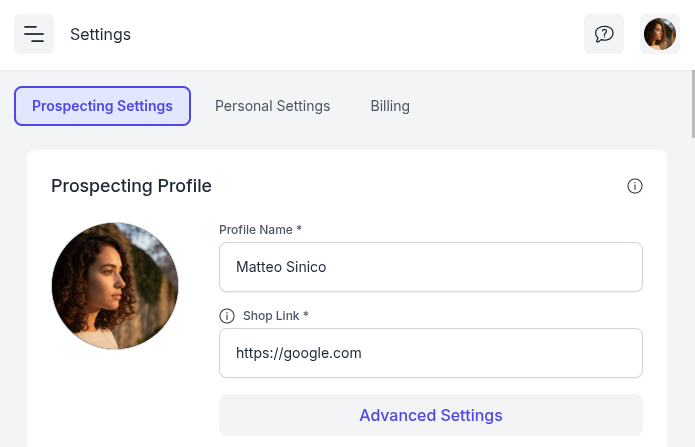Click the scrollbar track below the thumb

click(x=691, y=300)
